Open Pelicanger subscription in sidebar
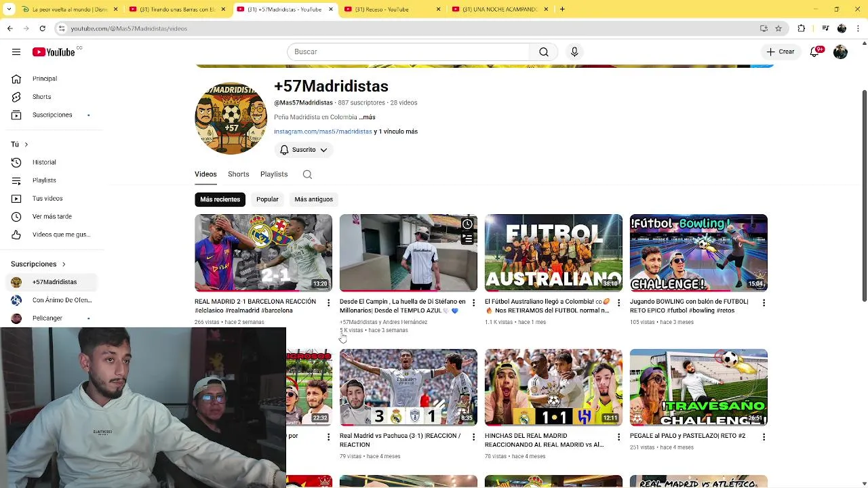 point(51,318)
